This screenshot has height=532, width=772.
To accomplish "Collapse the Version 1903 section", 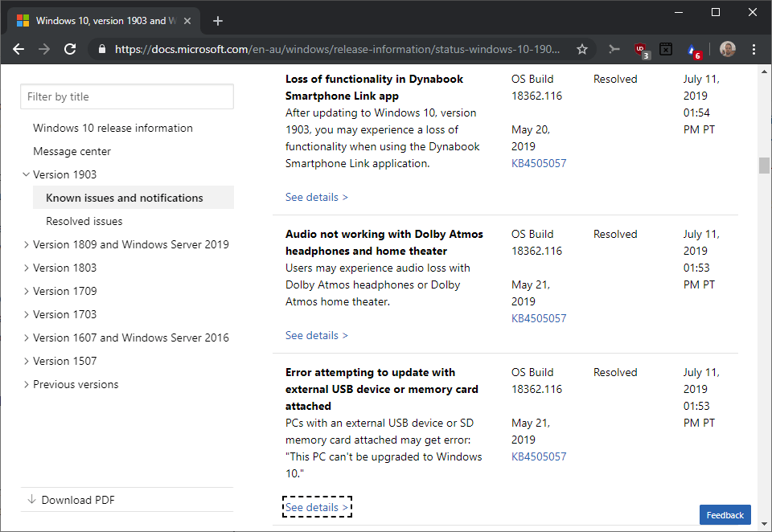I will (x=26, y=174).
